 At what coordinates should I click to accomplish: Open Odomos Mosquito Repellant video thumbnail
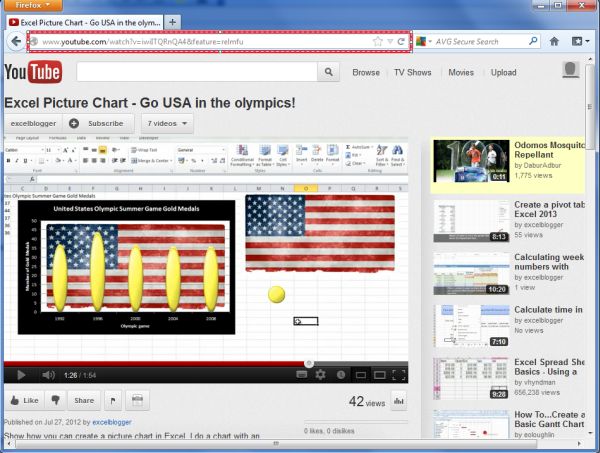471,161
